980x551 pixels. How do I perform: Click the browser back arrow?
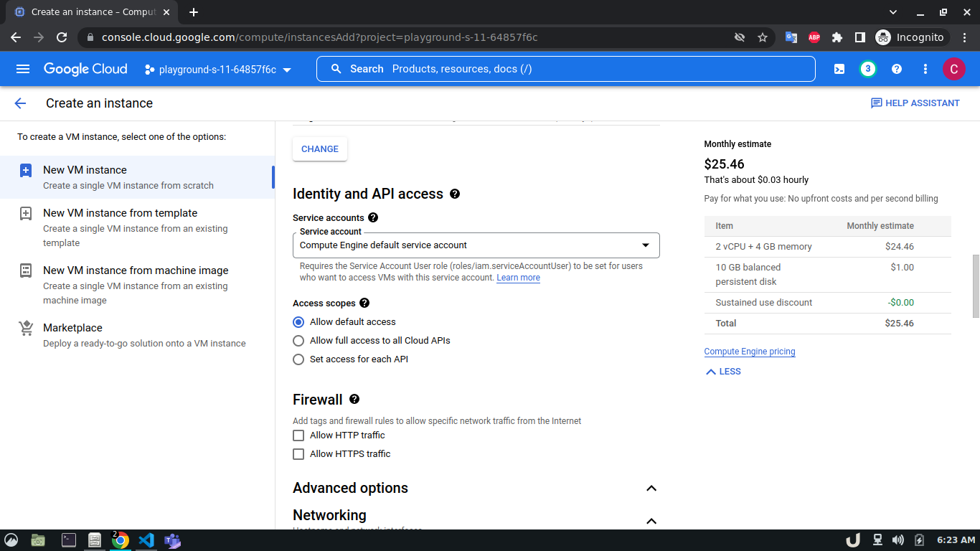point(16,37)
